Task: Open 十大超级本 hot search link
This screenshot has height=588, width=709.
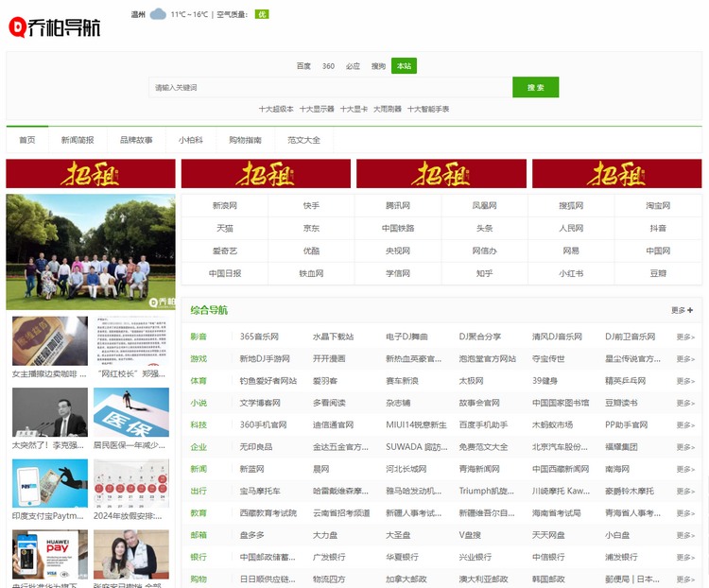Action: [x=276, y=109]
